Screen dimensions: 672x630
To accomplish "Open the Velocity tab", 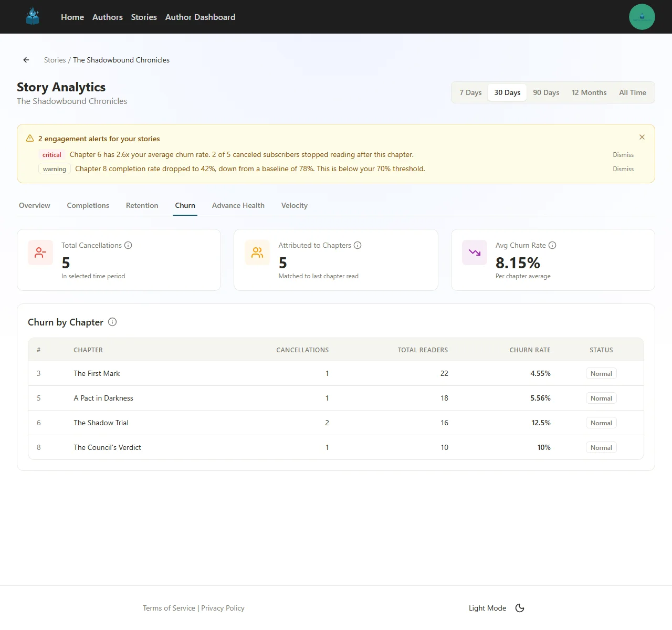I will 294,205.
